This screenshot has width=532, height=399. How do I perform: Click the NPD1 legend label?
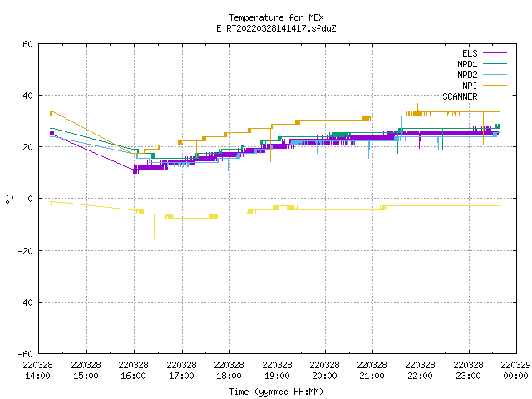click(467, 64)
